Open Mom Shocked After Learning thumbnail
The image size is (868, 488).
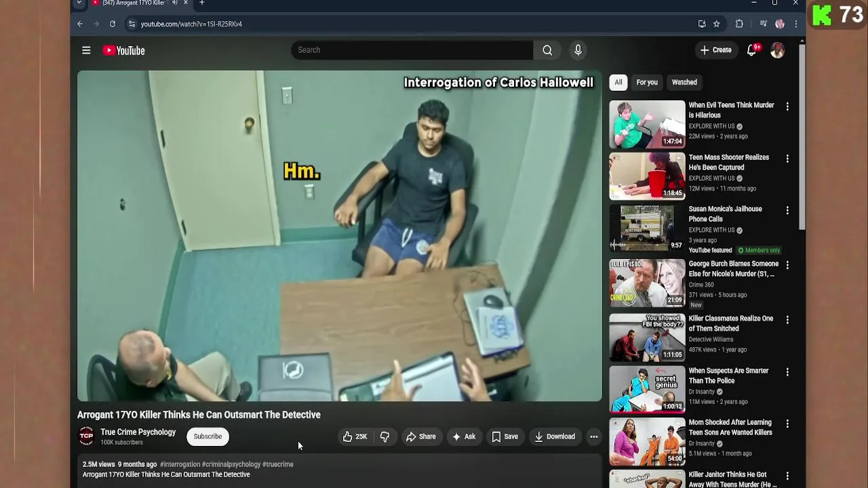[647, 442]
